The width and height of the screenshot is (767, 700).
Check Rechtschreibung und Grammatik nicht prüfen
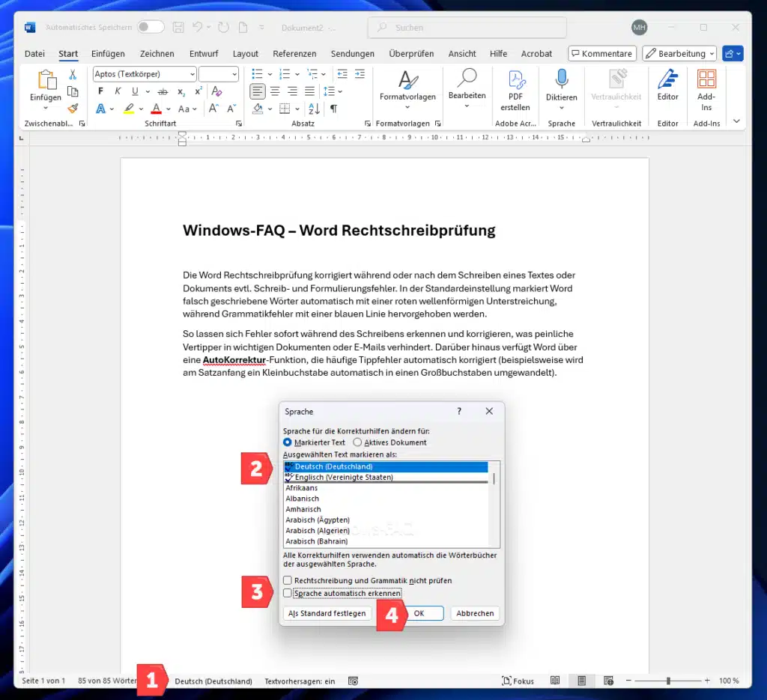click(x=288, y=580)
